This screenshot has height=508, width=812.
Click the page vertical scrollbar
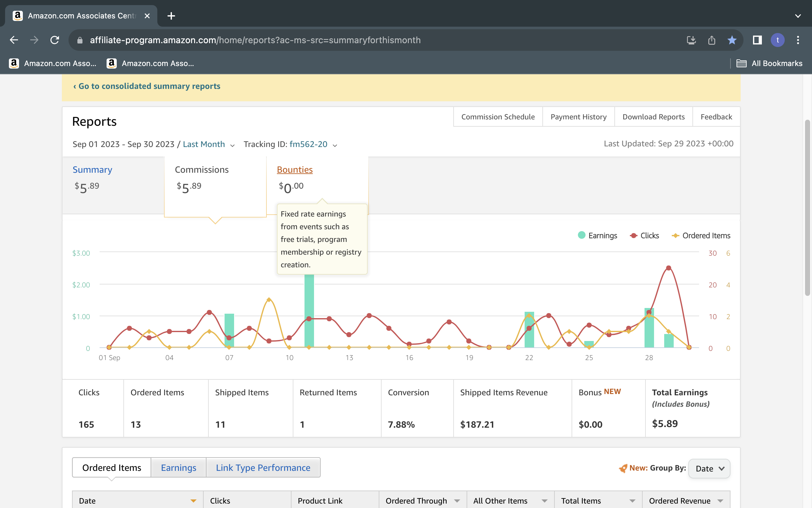tap(807, 207)
